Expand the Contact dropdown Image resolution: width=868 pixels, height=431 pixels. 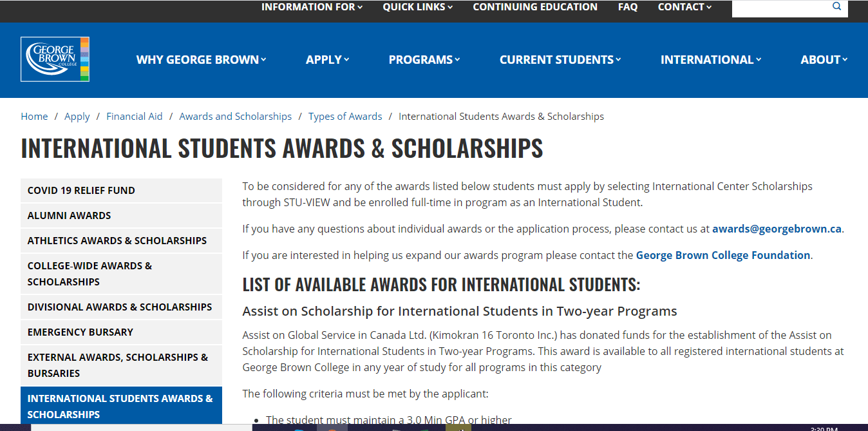(x=684, y=7)
